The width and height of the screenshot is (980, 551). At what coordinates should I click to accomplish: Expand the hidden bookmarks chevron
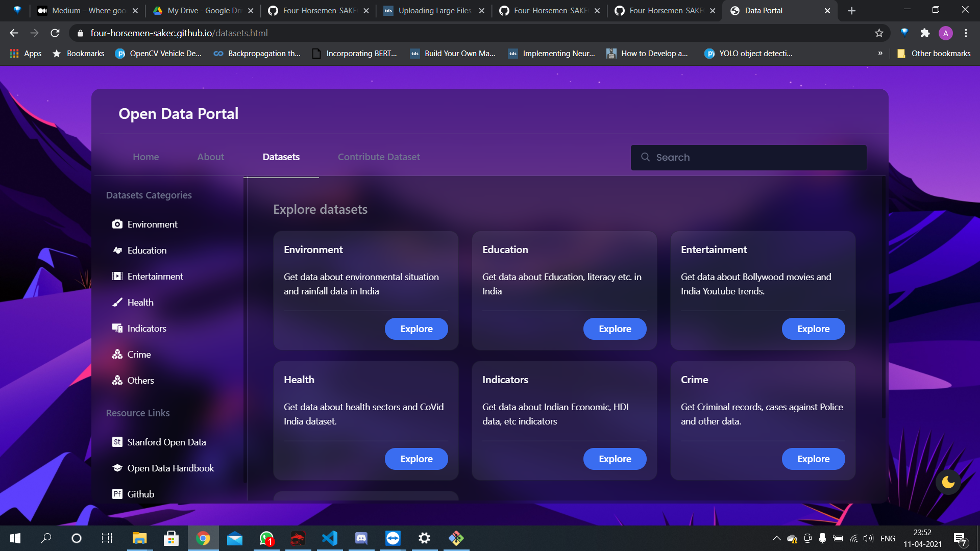(880, 53)
